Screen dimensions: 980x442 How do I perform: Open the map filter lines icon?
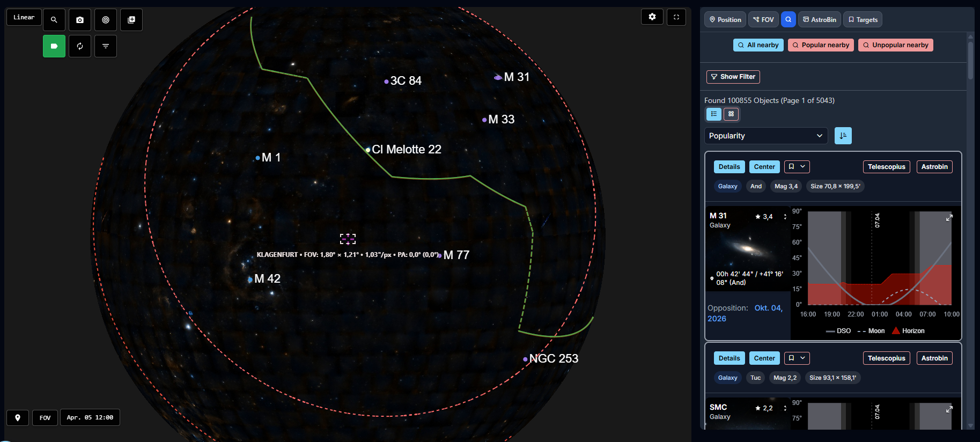point(106,46)
